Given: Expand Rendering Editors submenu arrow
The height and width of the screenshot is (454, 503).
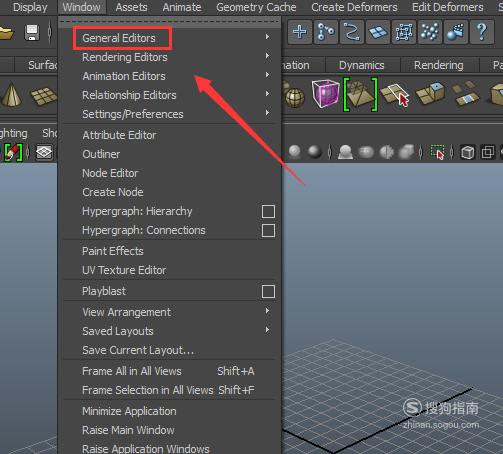Looking at the screenshot, I should (x=267, y=56).
